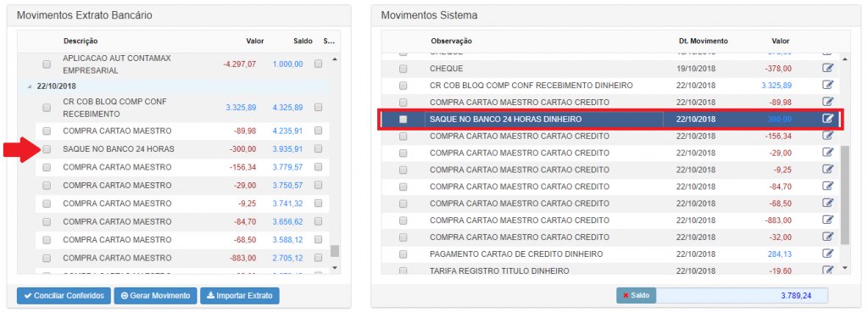This screenshot has width=868, height=312.
Task: Click up arrow of system movements scrollbar
Action: tap(844, 59)
